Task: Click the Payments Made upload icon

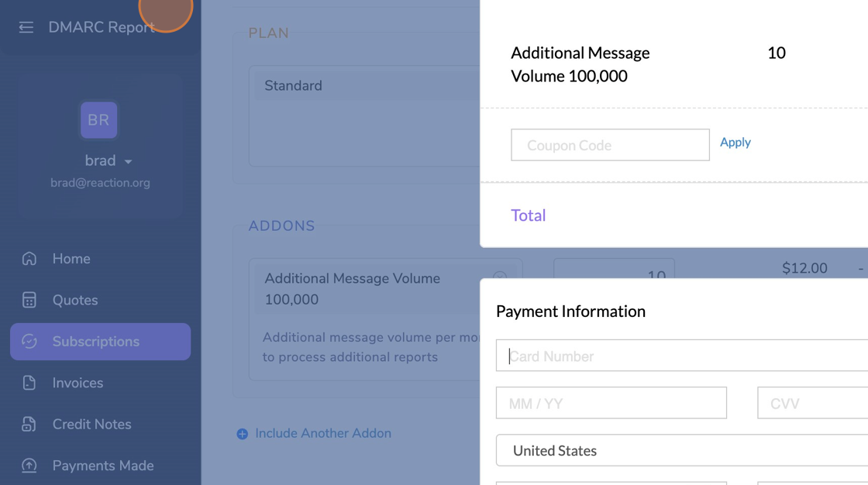Action: click(x=29, y=466)
